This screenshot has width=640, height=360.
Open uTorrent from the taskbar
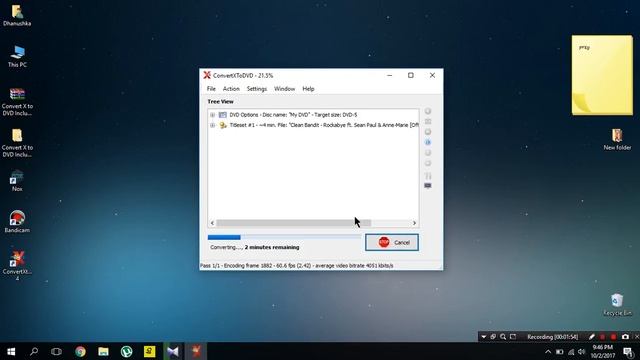pos(127,351)
